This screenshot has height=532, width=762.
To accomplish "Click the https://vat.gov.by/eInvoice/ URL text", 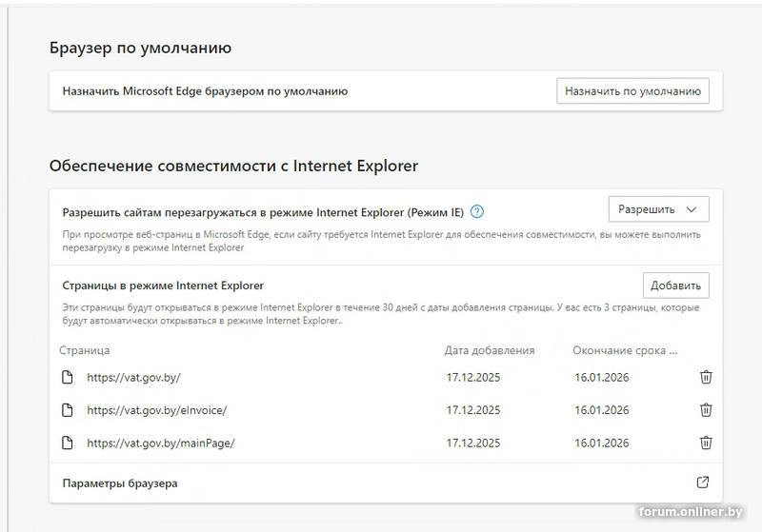I will (157, 410).
